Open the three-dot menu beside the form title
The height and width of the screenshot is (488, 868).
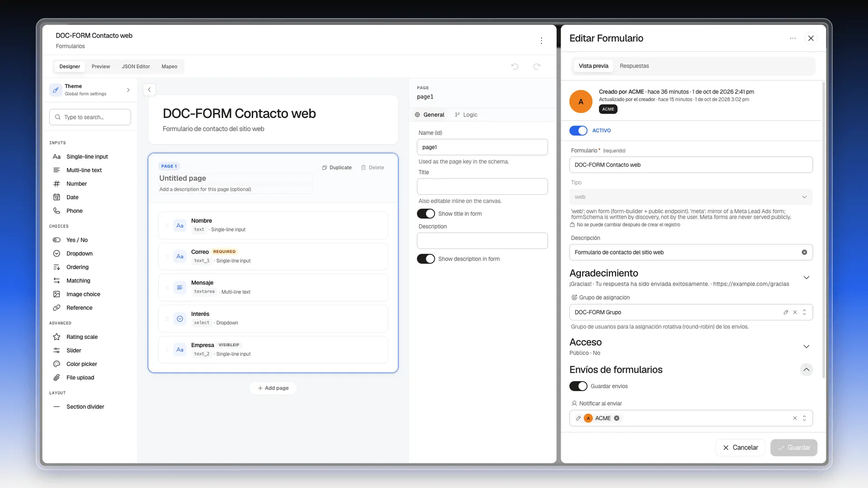[x=541, y=41]
